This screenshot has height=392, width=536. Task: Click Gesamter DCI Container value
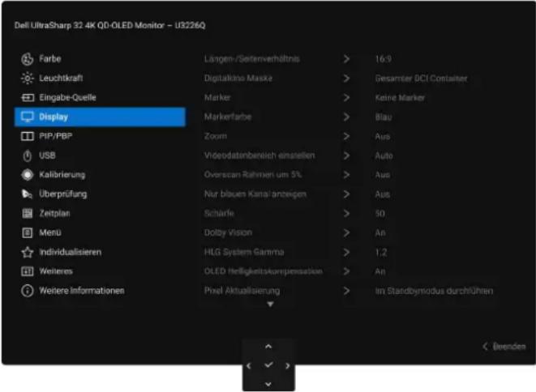[421, 79]
